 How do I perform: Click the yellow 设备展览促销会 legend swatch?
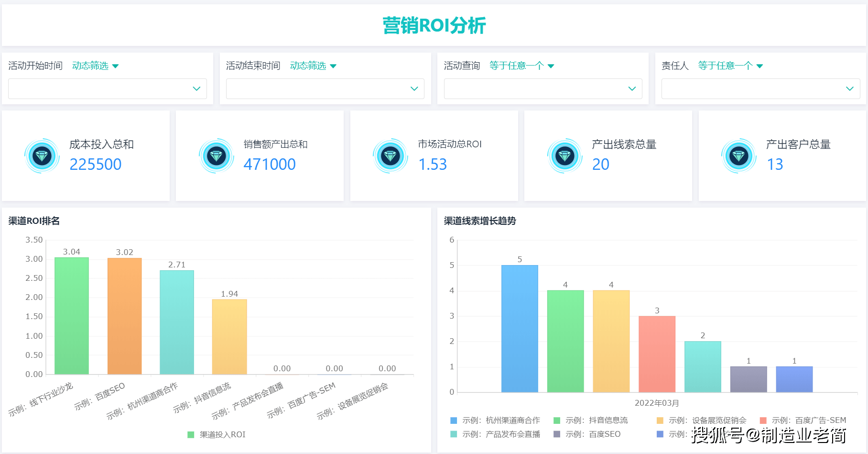pos(660,420)
